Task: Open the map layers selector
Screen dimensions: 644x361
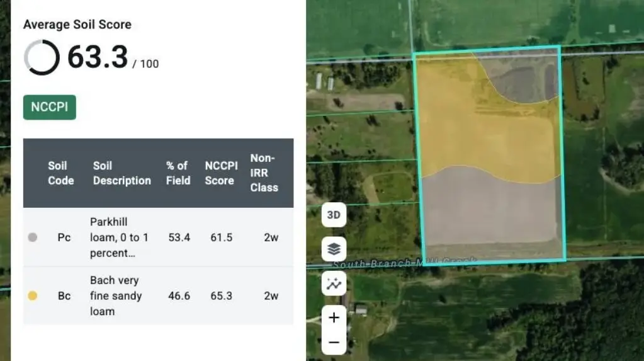Action: click(x=334, y=249)
